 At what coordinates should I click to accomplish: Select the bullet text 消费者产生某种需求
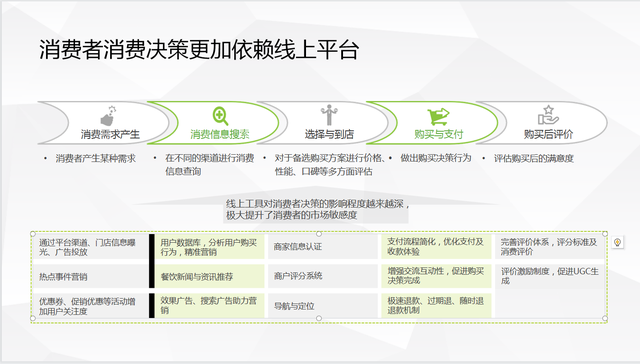[x=96, y=158]
